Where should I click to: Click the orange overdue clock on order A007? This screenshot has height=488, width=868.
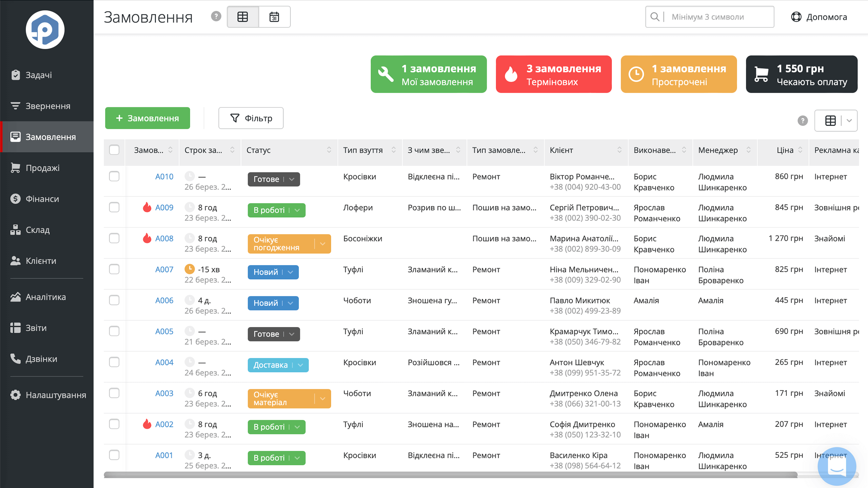[x=190, y=269]
